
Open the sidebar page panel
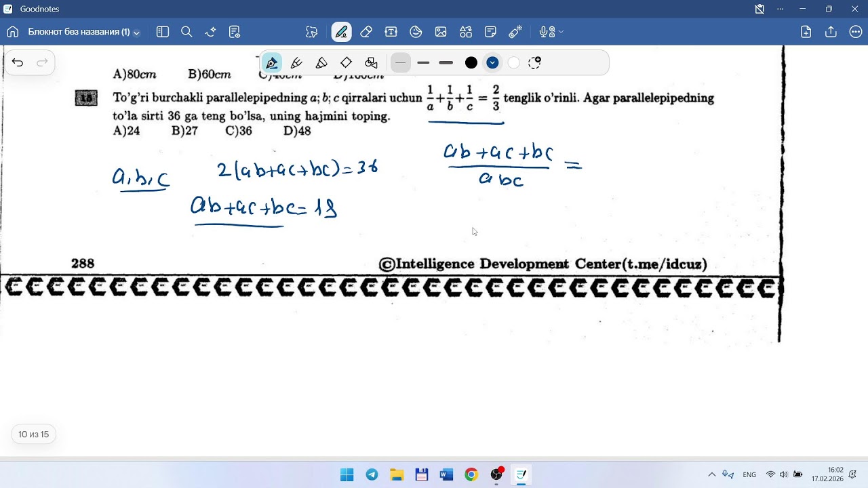point(162,32)
